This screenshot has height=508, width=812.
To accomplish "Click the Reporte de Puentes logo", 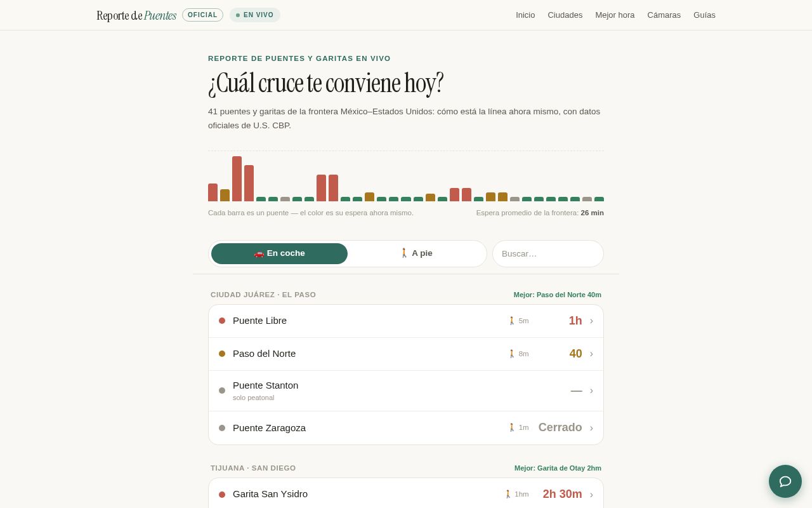I will point(136,15).
